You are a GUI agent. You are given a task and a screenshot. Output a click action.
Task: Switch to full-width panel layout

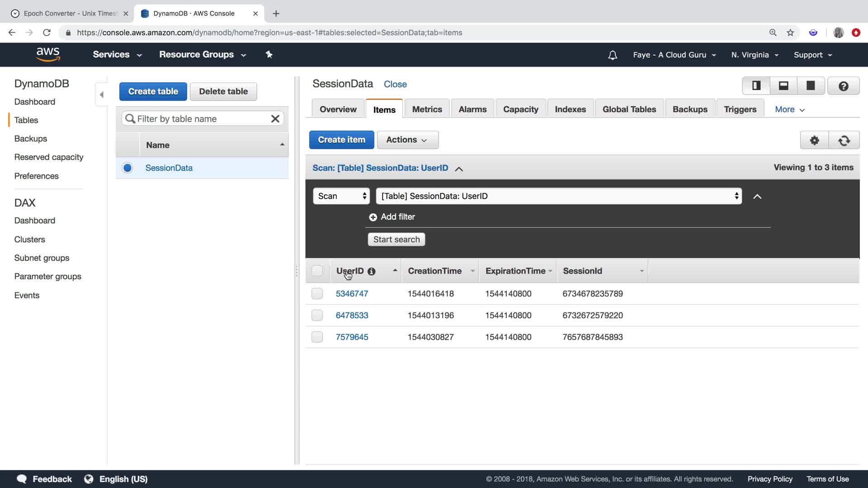811,85
